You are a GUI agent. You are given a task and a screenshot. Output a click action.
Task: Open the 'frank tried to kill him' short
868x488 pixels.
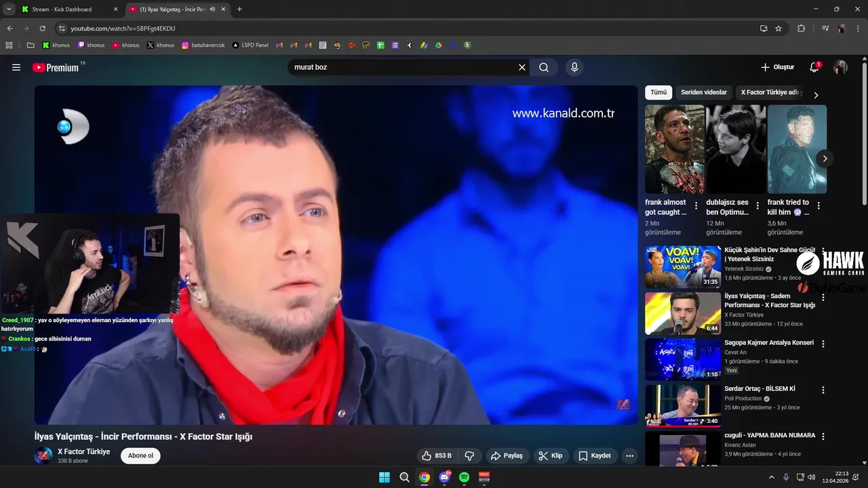[x=797, y=149]
